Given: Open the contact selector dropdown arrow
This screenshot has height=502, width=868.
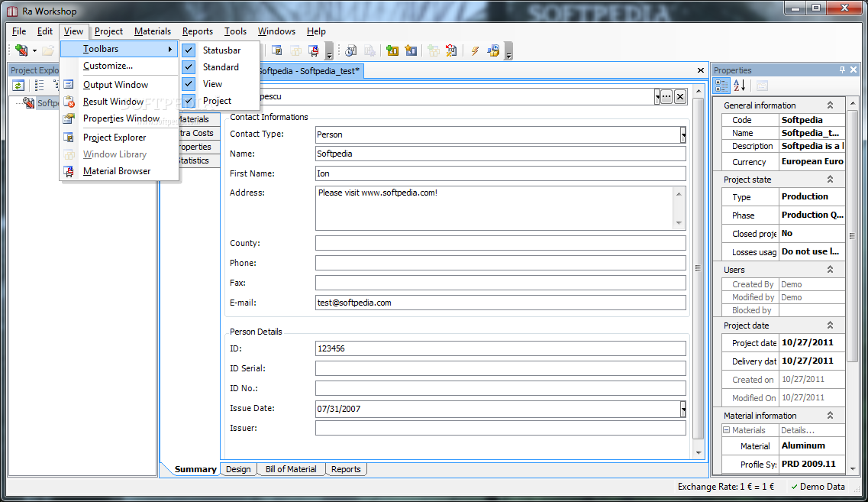Looking at the screenshot, I should [657, 96].
